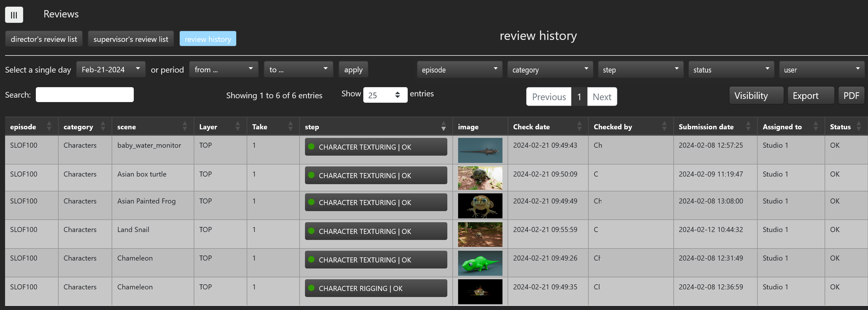
Task: Click the apply period button
Action: pyautogui.click(x=353, y=69)
